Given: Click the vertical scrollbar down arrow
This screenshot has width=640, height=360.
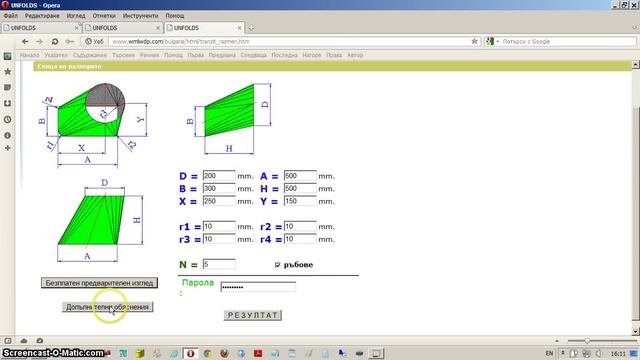Looking at the screenshot, I should 636,331.
